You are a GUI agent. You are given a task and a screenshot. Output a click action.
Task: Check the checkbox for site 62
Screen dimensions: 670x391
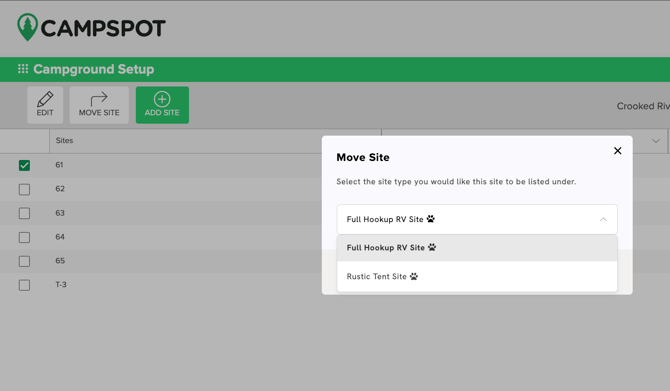[x=24, y=189]
